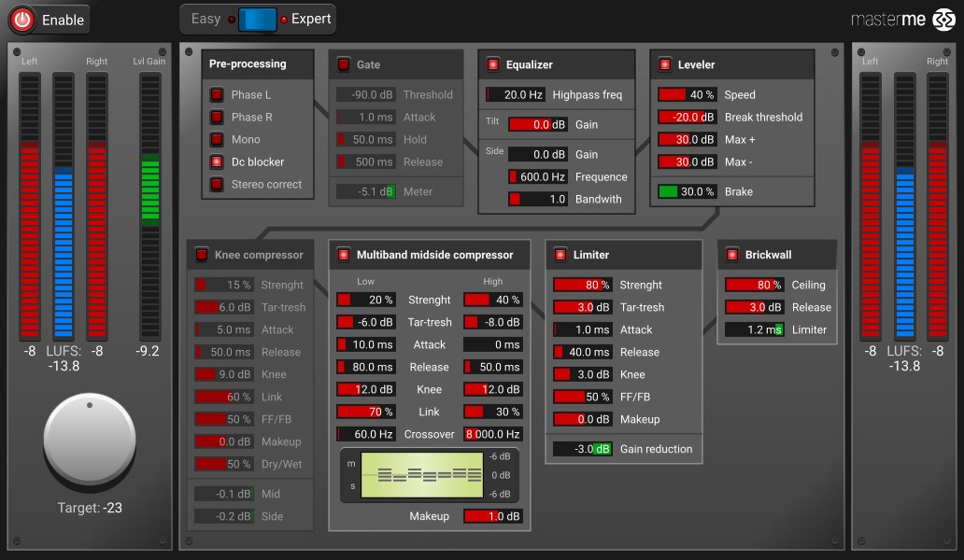The image size is (964, 560).
Task: Select Easy mode
Action: click(x=206, y=18)
